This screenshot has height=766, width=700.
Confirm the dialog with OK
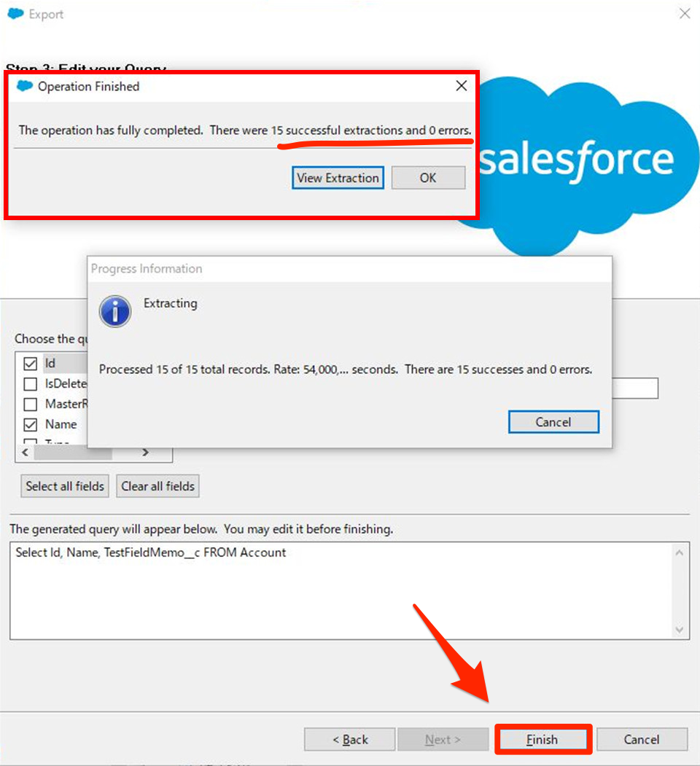point(428,178)
